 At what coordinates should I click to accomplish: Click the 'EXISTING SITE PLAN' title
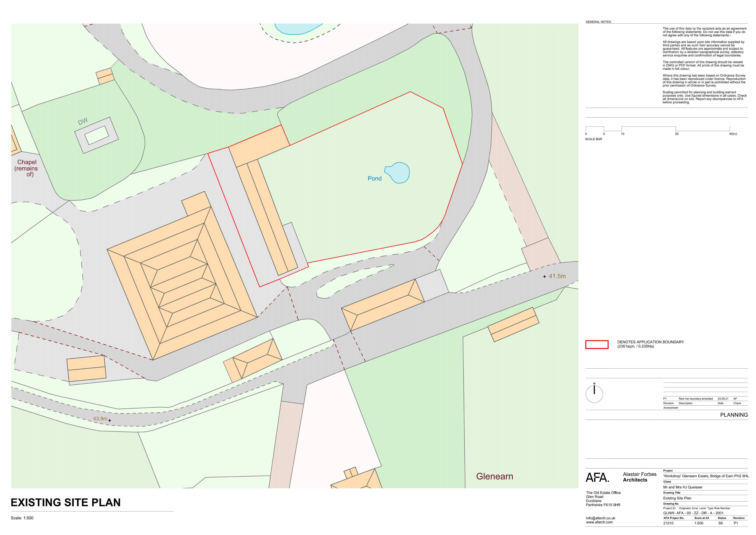(x=66, y=502)
